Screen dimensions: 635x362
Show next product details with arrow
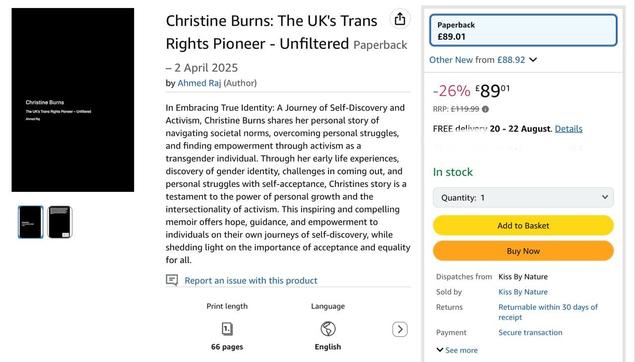(x=400, y=329)
